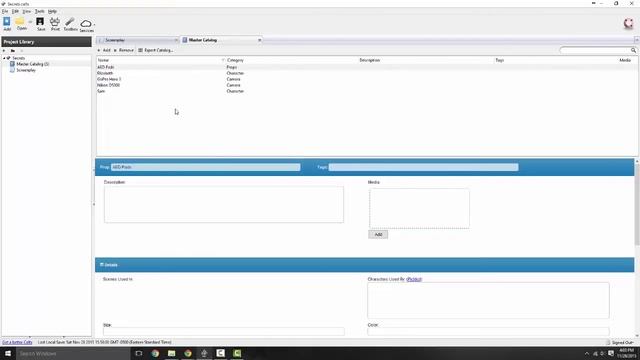Collapse the Secrets project tree node
Screen dimensions: 640x360
(x=4, y=58)
